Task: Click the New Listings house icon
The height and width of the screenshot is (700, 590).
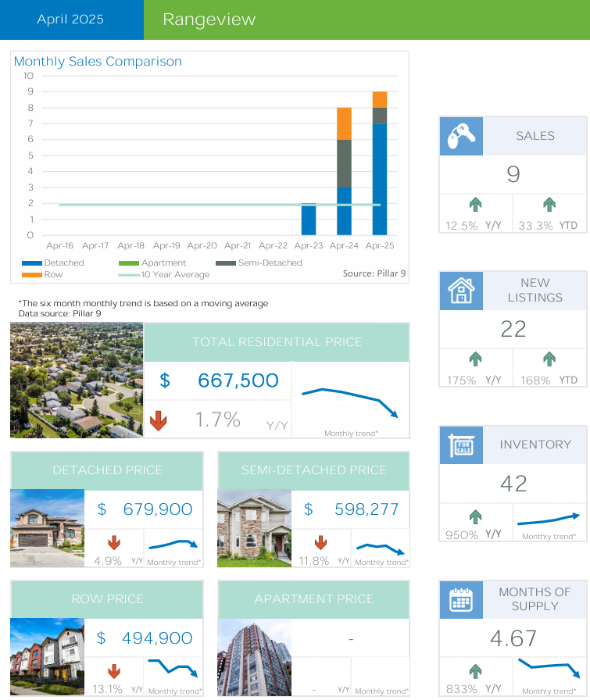Action: point(461,291)
